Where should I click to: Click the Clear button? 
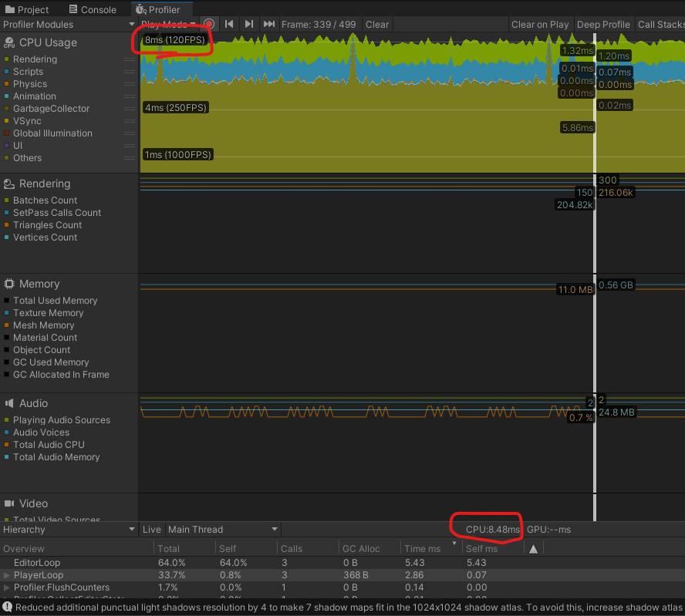[377, 25]
